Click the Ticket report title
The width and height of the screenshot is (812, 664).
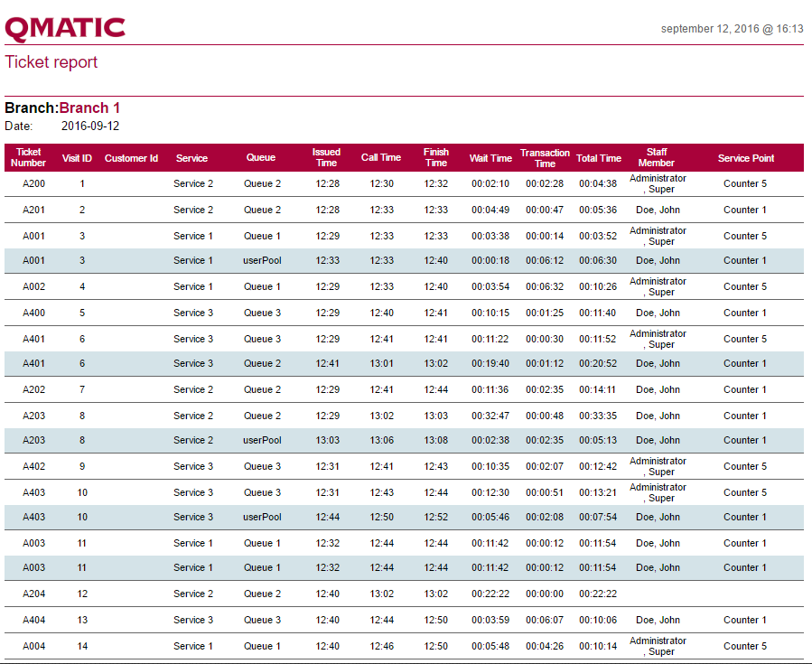pyautogui.click(x=51, y=62)
